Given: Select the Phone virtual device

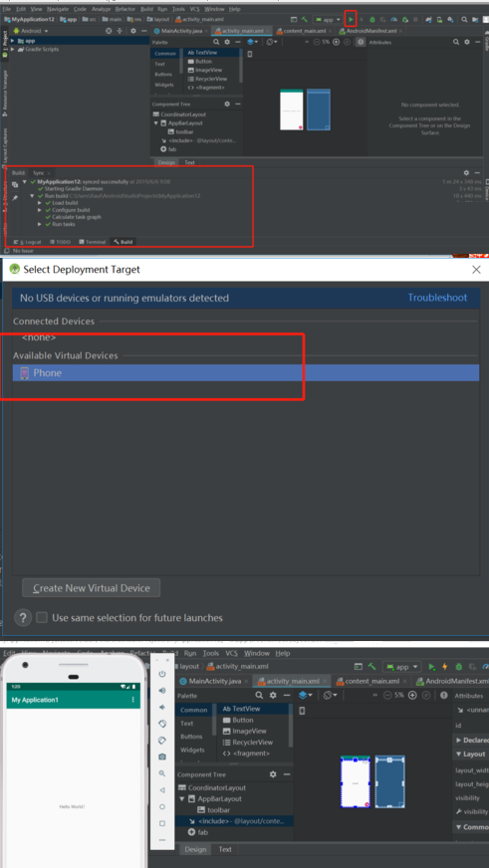Looking at the screenshot, I should tap(245, 372).
